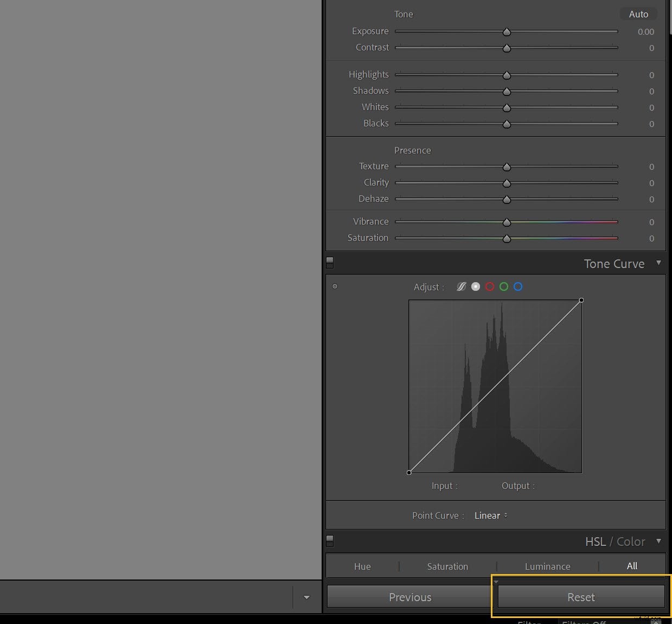Viewport: 672px width, 624px height.
Task: Collapse the Tone Curve panel with its triangle
Action: click(658, 263)
